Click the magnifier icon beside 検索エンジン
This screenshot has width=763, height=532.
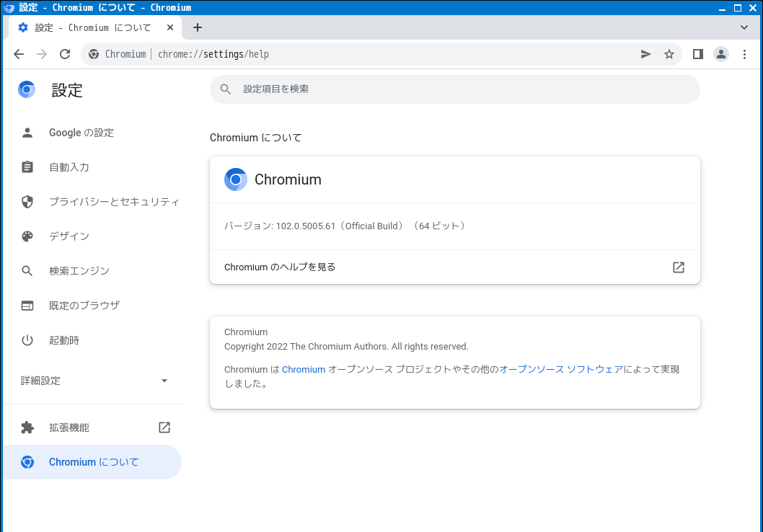pos(27,271)
